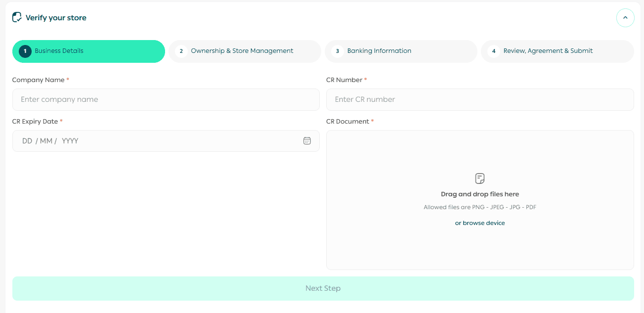Click the 'Verify your store' heading
The height and width of the screenshot is (313, 644).
coord(56,18)
